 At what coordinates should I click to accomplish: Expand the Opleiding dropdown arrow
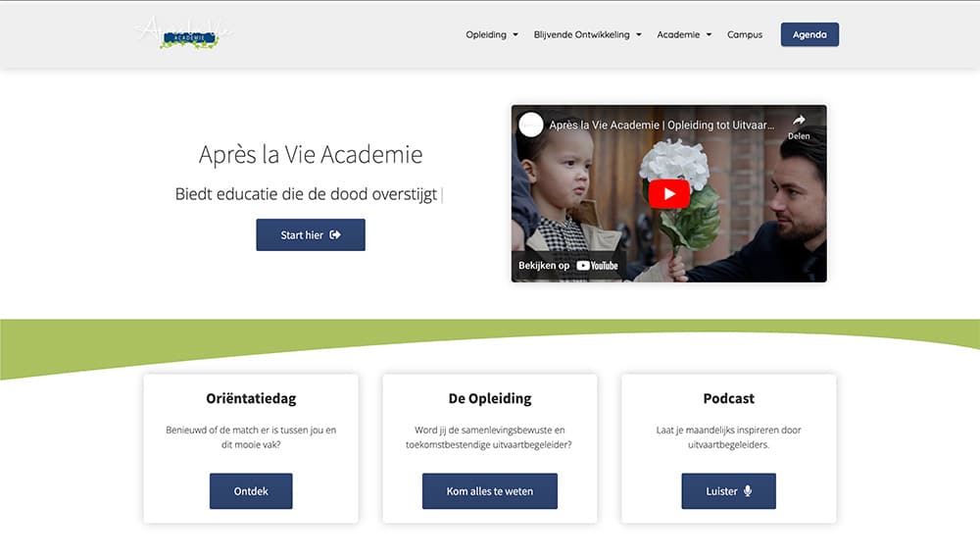[515, 35]
